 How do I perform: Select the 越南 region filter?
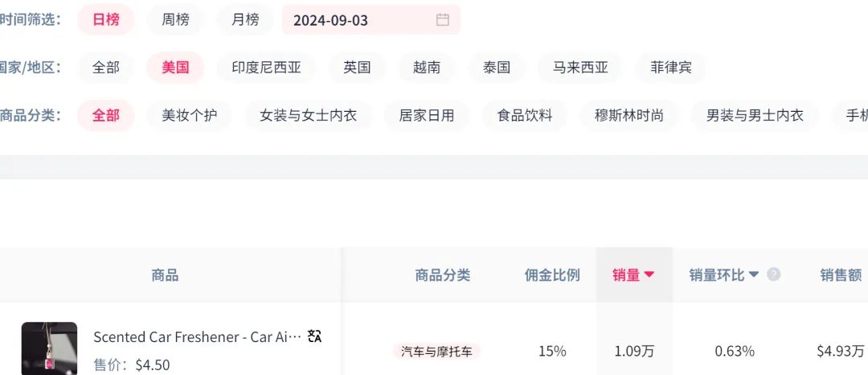(x=427, y=68)
